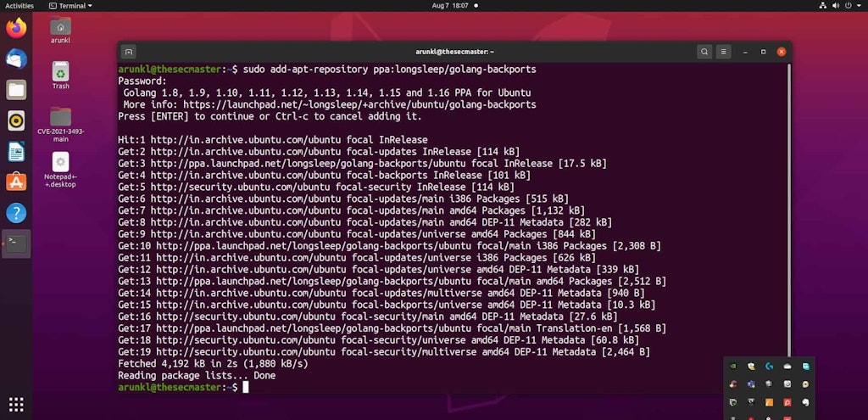Click the yellow disc tray icon
This screenshot has height=420, width=868.
[x=805, y=384]
